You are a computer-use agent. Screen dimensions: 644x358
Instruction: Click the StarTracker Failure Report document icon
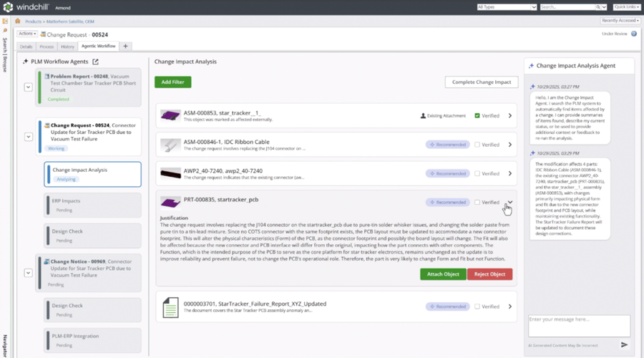tap(170, 306)
